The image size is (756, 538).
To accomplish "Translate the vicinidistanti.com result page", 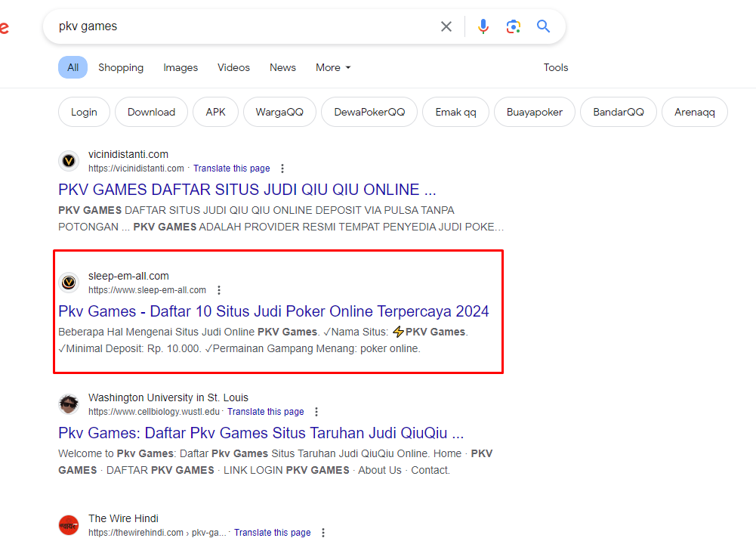I will (x=231, y=169).
